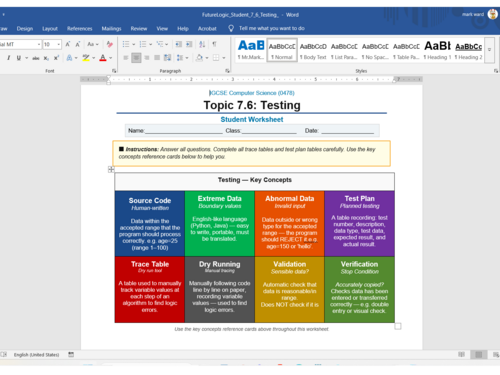Align the paragraph to the left
The height and width of the screenshot is (375, 500).
126,58
